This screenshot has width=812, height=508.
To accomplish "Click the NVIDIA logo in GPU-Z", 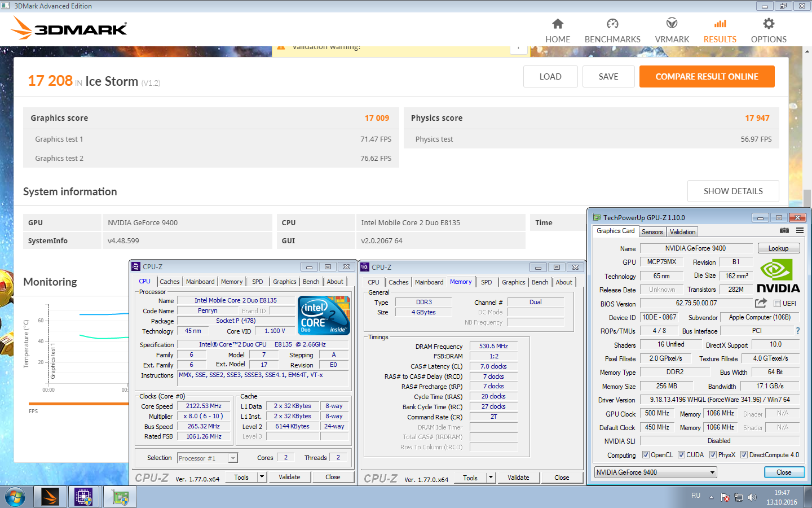I will coord(778,276).
